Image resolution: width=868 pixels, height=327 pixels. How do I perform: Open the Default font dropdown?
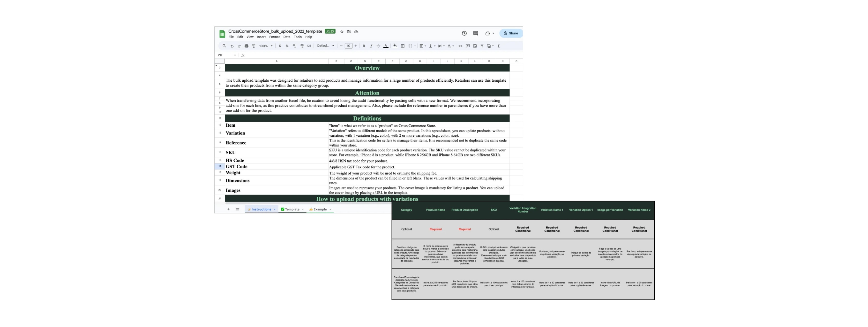[326, 46]
